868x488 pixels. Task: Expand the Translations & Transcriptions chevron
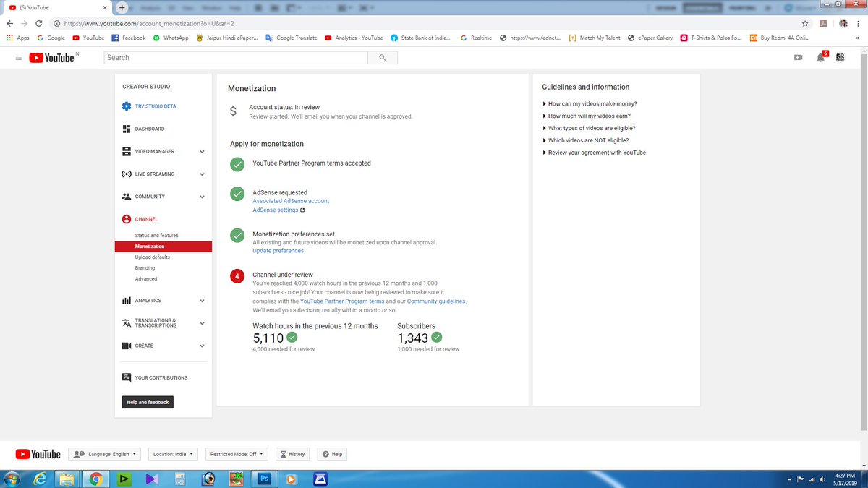pos(202,323)
